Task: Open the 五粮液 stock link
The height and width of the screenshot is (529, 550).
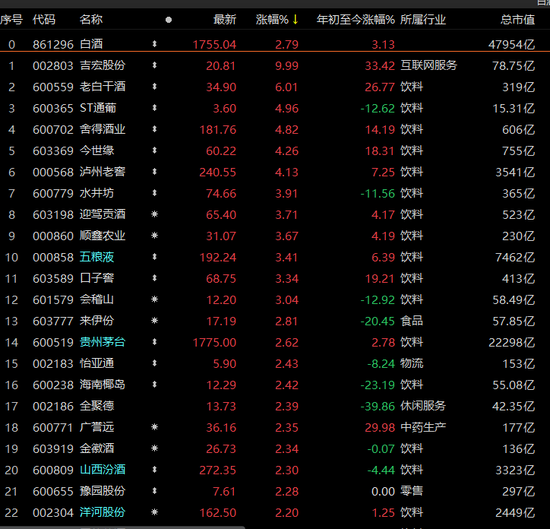Action: point(96,257)
